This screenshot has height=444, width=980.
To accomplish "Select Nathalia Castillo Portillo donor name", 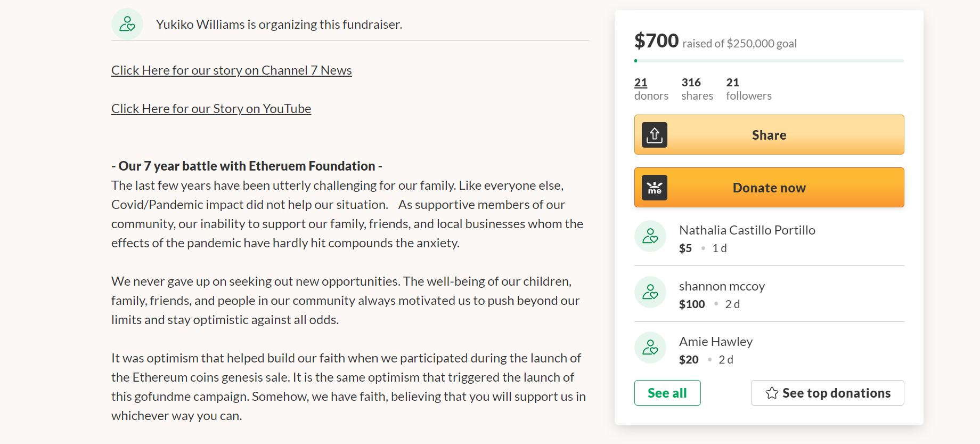I will coord(747,230).
